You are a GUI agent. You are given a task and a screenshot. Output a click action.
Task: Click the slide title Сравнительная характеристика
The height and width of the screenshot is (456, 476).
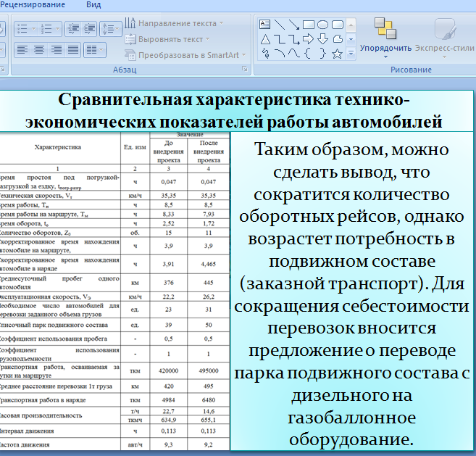coord(234,111)
